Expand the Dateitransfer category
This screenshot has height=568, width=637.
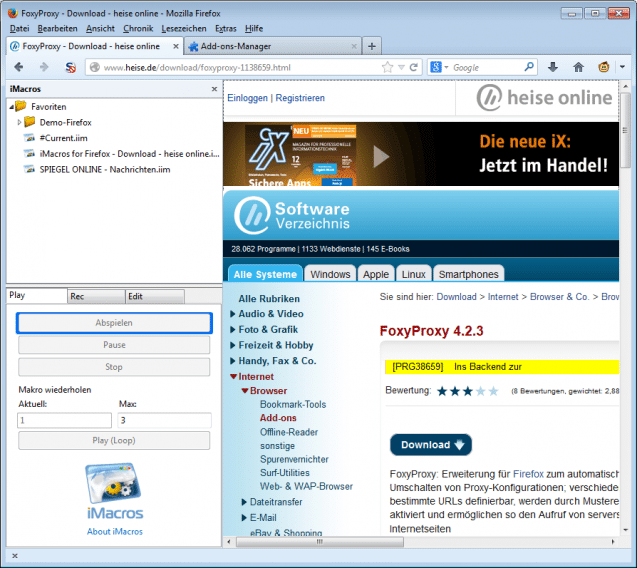click(244, 502)
